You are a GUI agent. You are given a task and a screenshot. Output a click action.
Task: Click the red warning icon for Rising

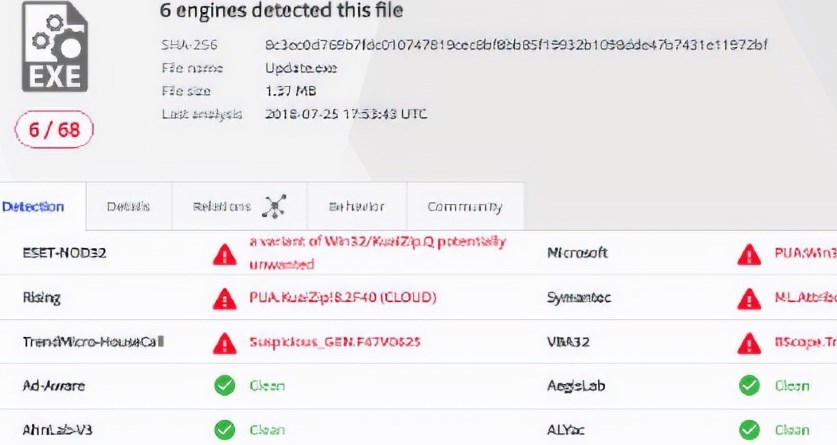tap(225, 299)
